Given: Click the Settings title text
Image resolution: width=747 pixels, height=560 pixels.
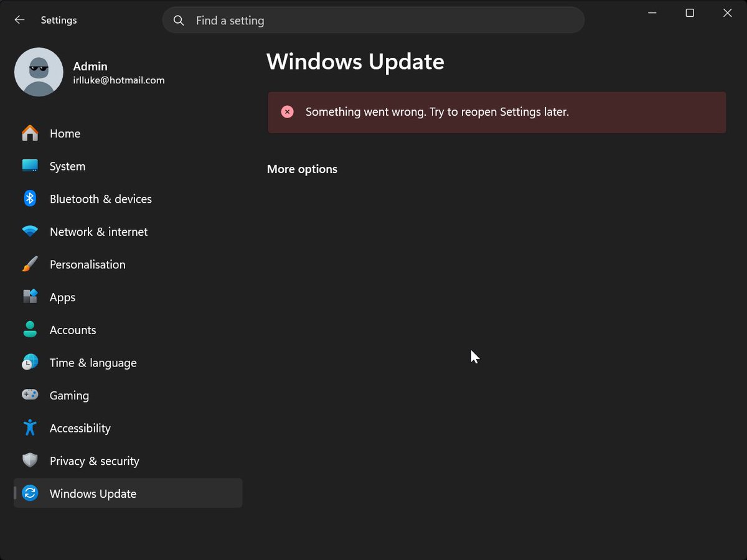Looking at the screenshot, I should click(59, 20).
